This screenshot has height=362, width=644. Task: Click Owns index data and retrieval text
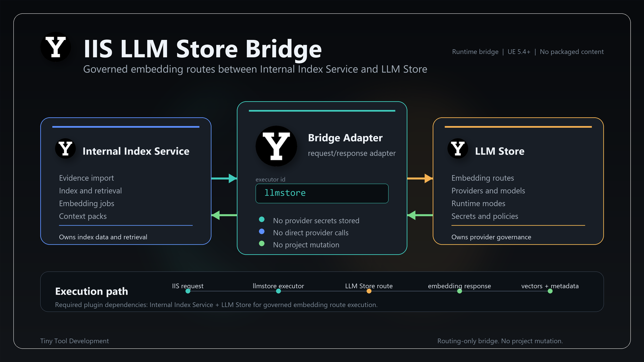pos(103,237)
